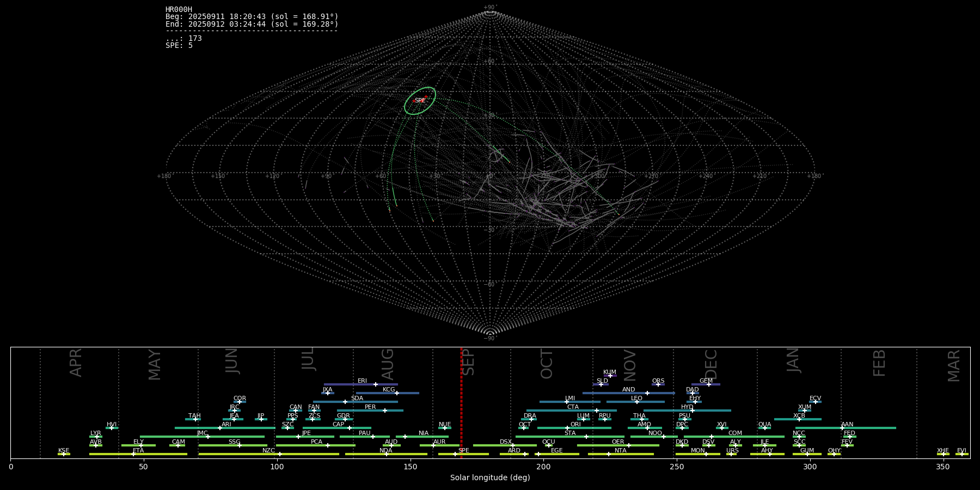Click the 200 tick on solar longitude axis
Viewport: 980px width, 490px height.
click(543, 467)
